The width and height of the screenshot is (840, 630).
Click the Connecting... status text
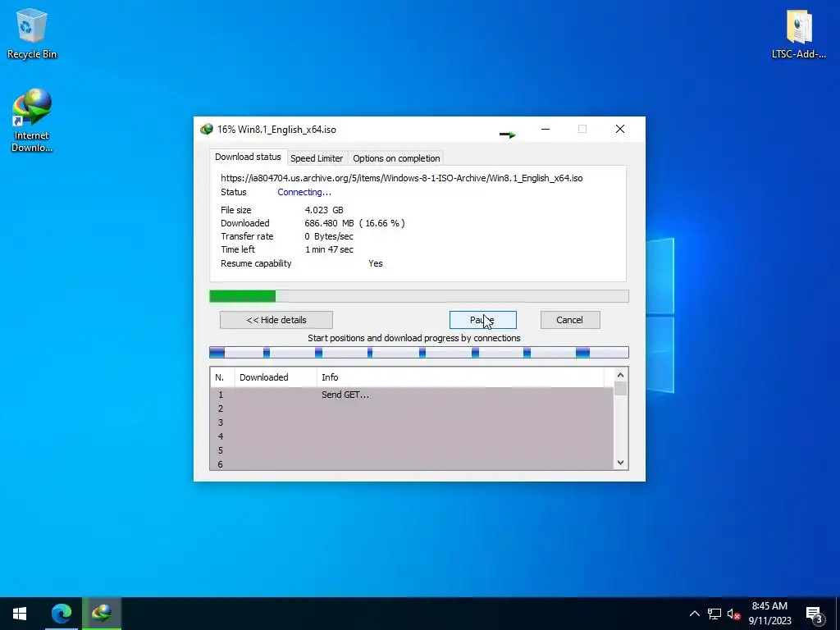click(x=304, y=192)
